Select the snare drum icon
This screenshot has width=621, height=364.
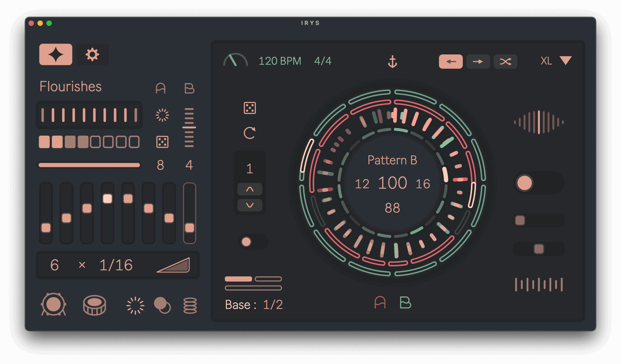(x=95, y=305)
